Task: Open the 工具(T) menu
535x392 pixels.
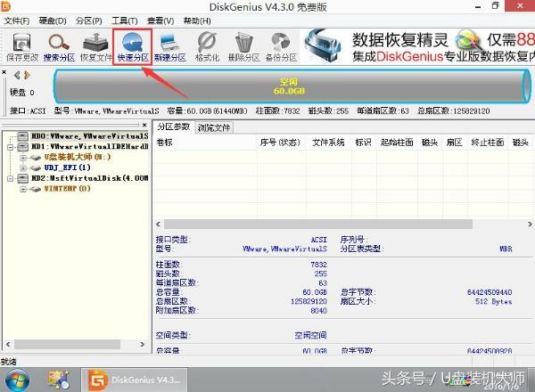Action: [x=125, y=21]
